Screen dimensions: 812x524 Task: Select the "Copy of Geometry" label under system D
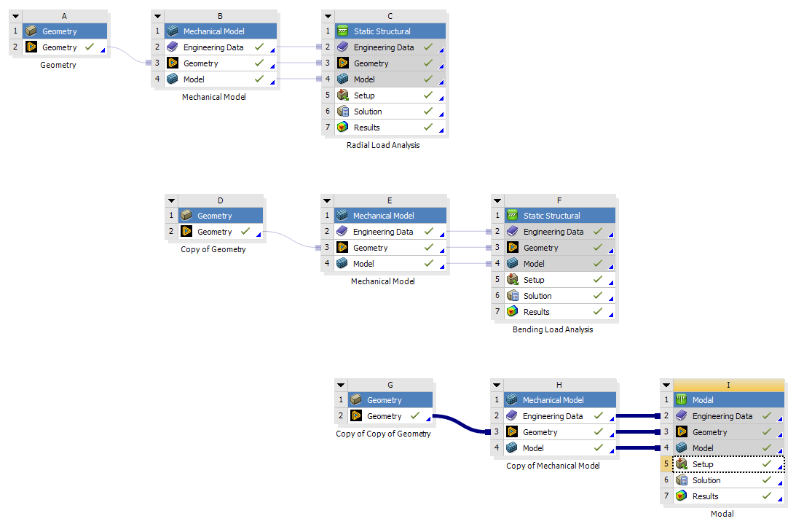tap(213, 249)
